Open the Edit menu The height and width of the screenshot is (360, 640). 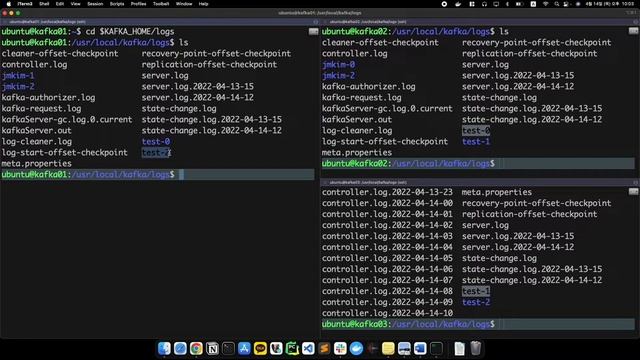[x=60, y=4]
